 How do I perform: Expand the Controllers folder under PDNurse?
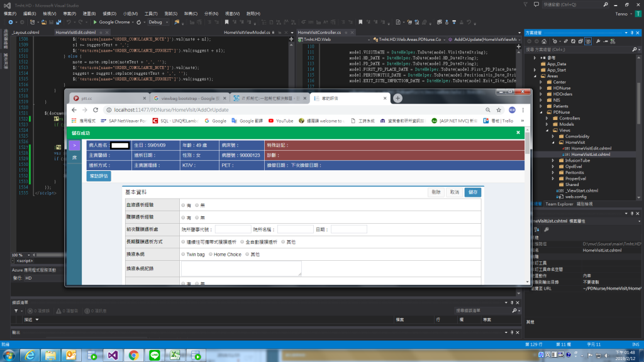[547, 118]
